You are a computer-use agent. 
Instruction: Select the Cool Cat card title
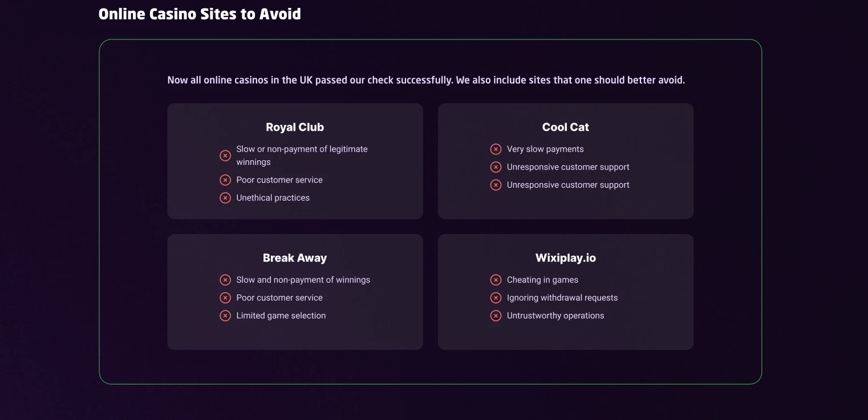point(566,127)
